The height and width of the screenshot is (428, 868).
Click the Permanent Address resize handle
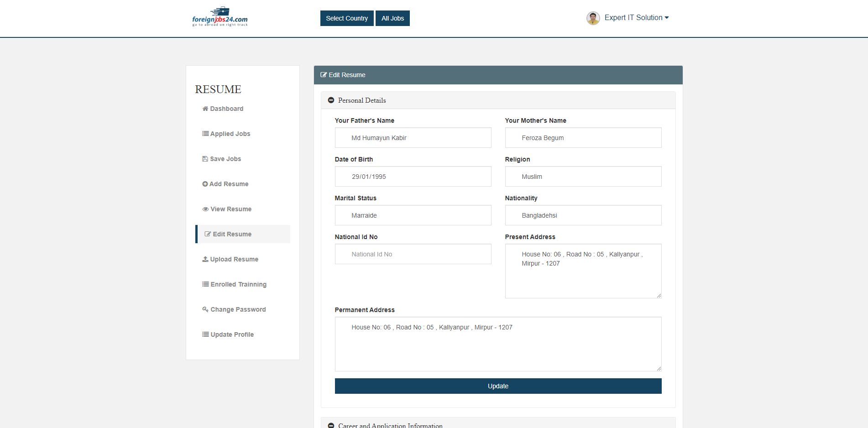(x=659, y=368)
